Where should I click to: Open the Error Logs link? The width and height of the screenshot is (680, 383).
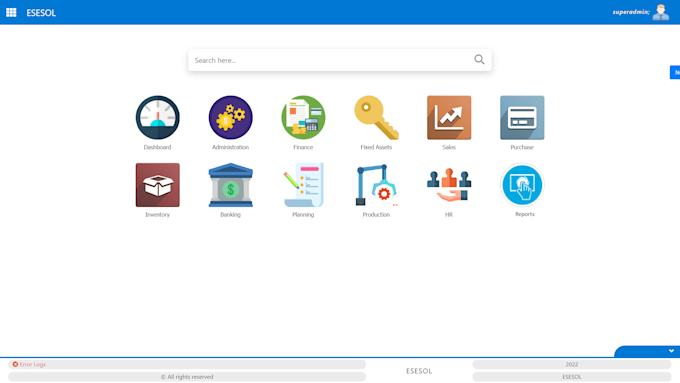tap(33, 364)
